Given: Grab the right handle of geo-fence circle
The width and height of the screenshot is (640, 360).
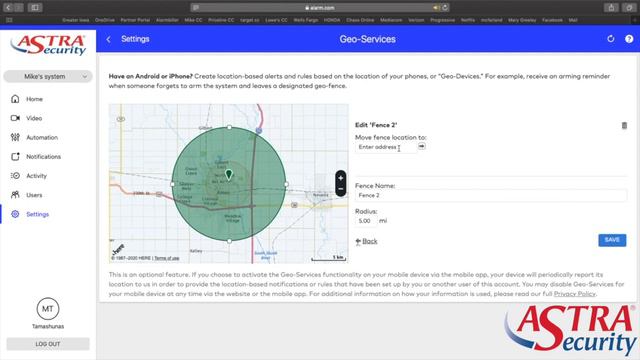Looking at the screenshot, I should [286, 184].
